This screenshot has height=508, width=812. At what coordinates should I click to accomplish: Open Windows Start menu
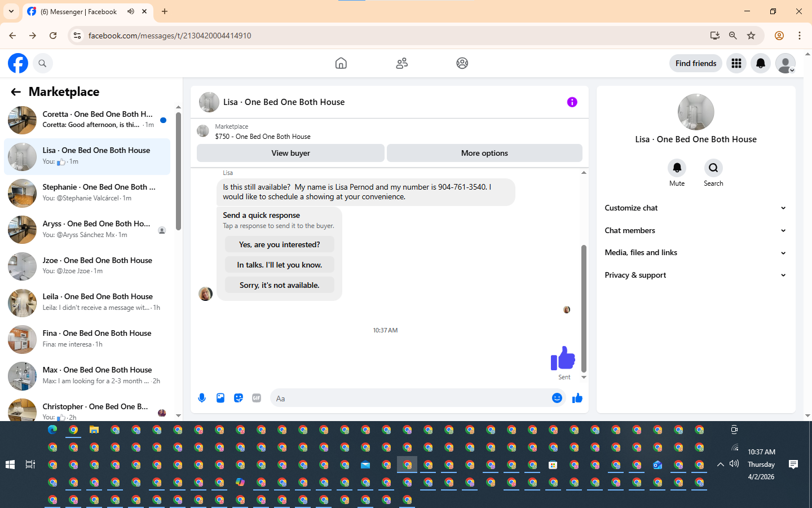(x=10, y=465)
